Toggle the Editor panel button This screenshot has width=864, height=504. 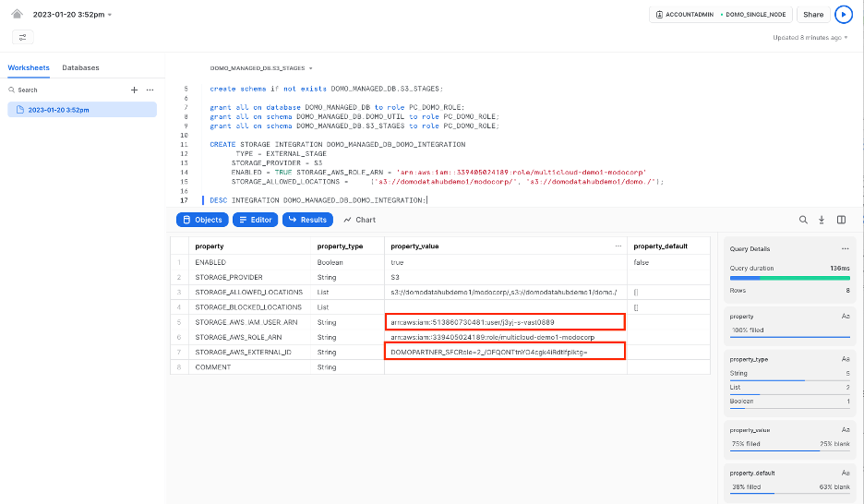tap(255, 220)
